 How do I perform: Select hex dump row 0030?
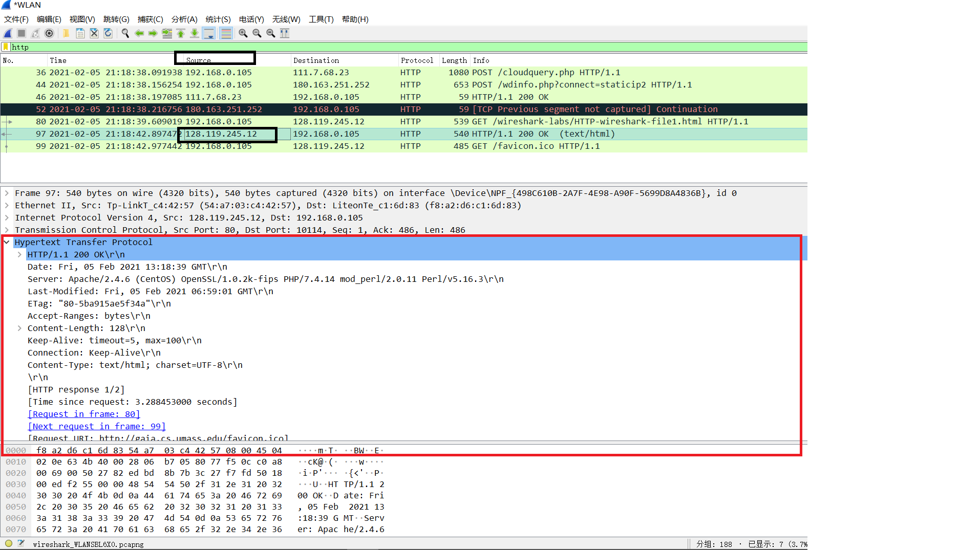point(195,485)
